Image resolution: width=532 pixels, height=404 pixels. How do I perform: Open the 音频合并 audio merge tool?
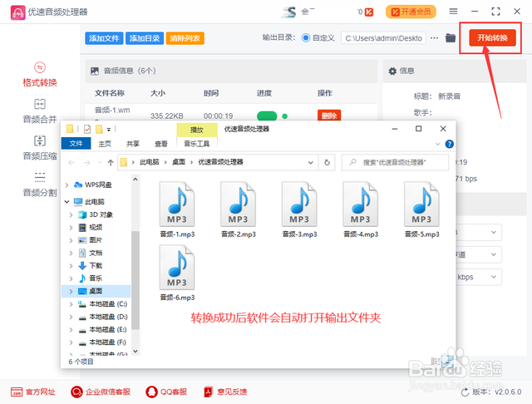point(40,111)
